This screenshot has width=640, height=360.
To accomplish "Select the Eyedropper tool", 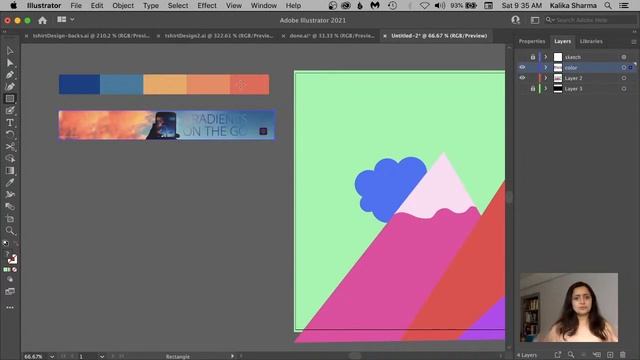I will [x=10, y=182].
